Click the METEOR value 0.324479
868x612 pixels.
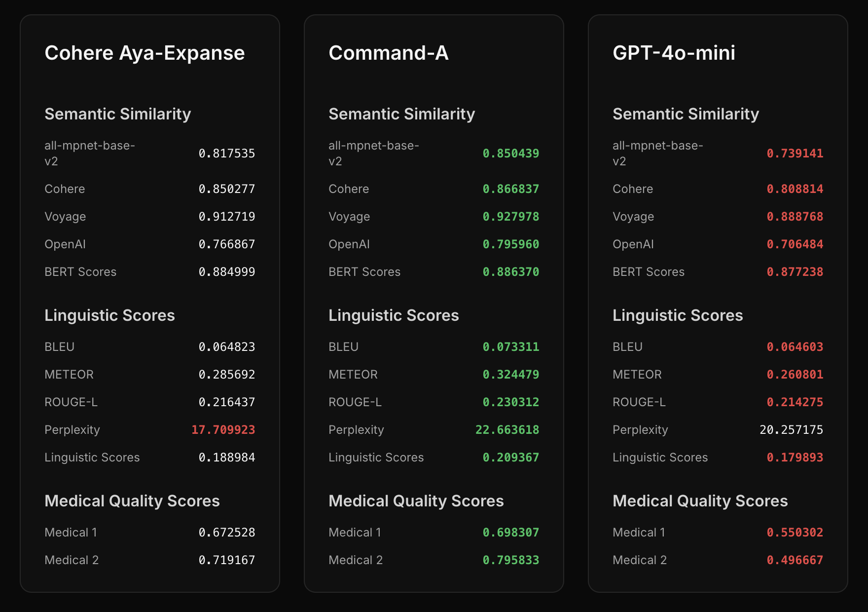coord(510,375)
